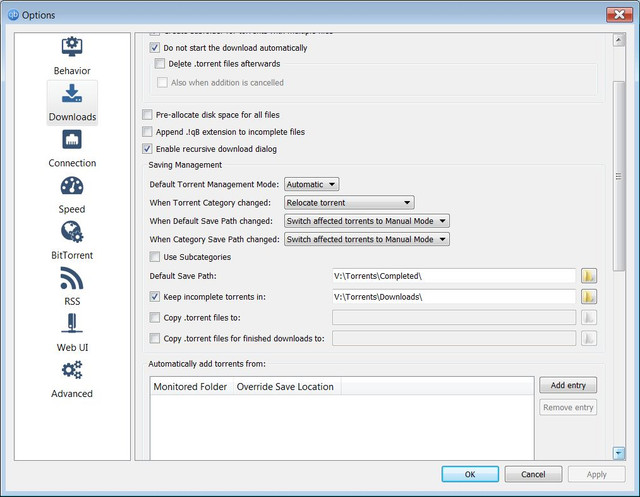Select the Downloads icon in sidebar
Viewport: 640px width, 497px height.
[72, 93]
